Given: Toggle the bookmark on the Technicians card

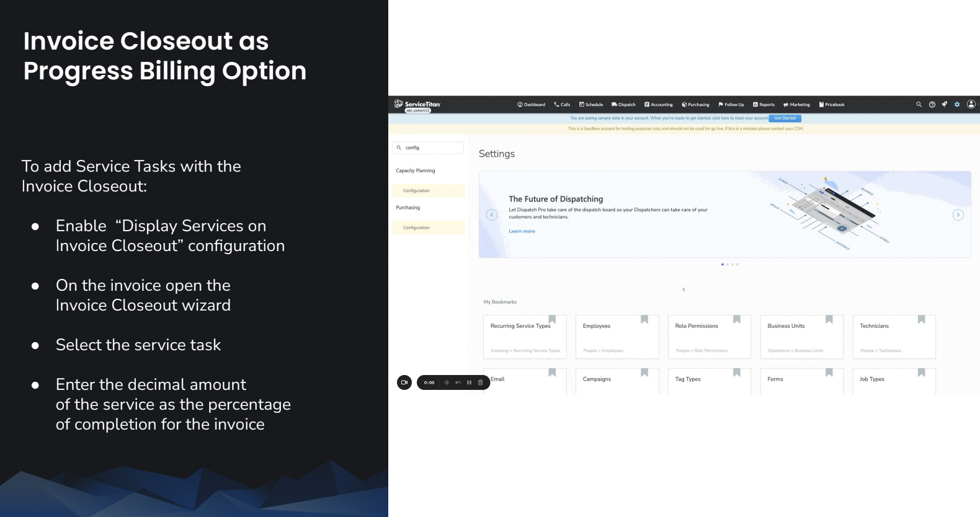Looking at the screenshot, I should point(922,319).
